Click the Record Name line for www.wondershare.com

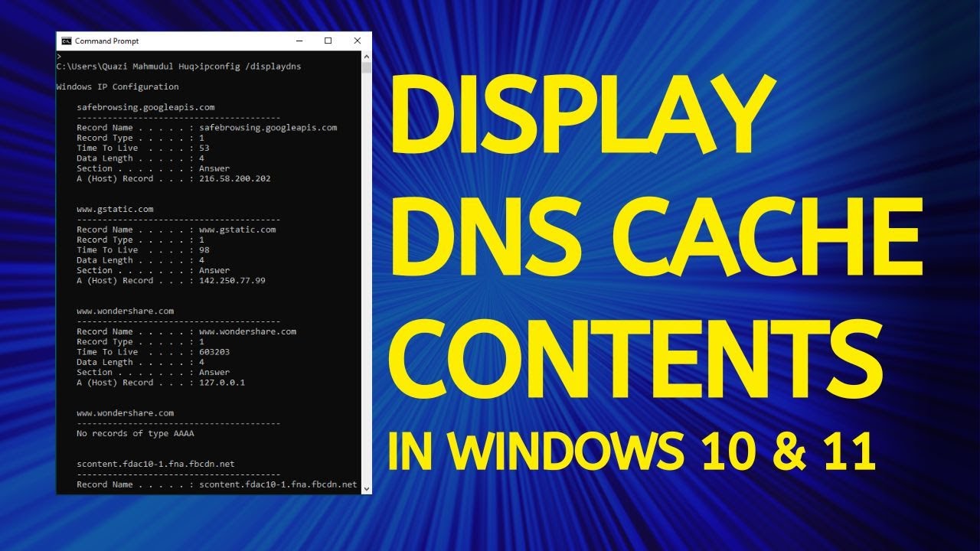186,331
